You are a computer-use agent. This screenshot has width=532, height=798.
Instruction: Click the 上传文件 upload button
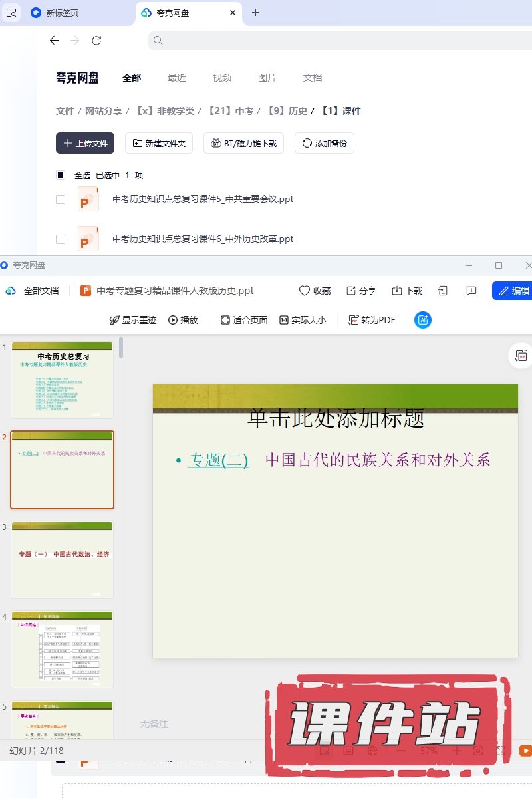tap(85, 143)
